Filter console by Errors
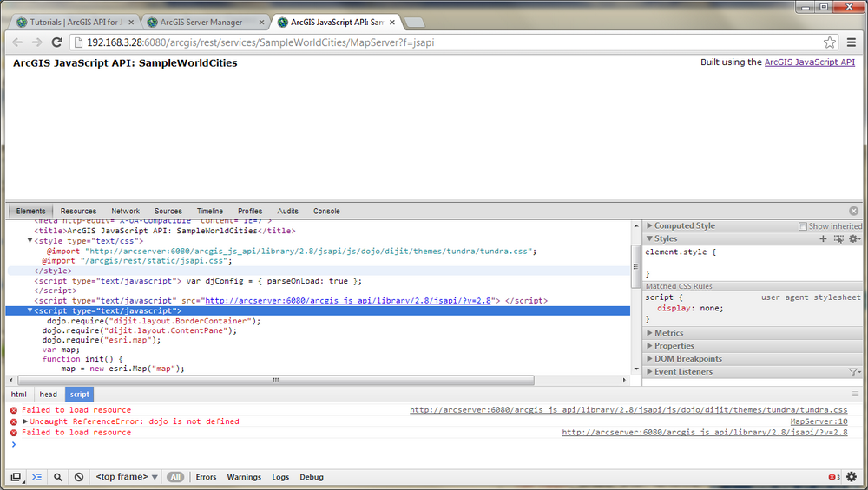The width and height of the screenshot is (868, 490). point(206,477)
